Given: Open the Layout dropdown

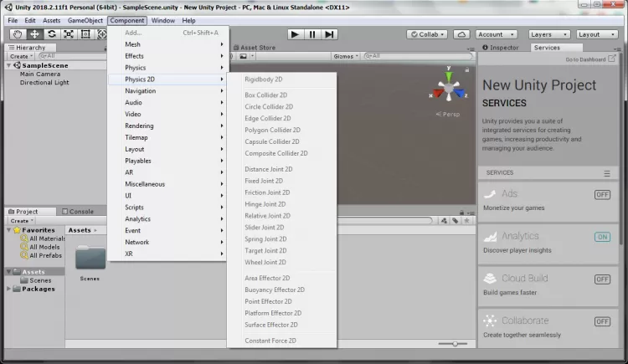Looking at the screenshot, I should pos(597,34).
